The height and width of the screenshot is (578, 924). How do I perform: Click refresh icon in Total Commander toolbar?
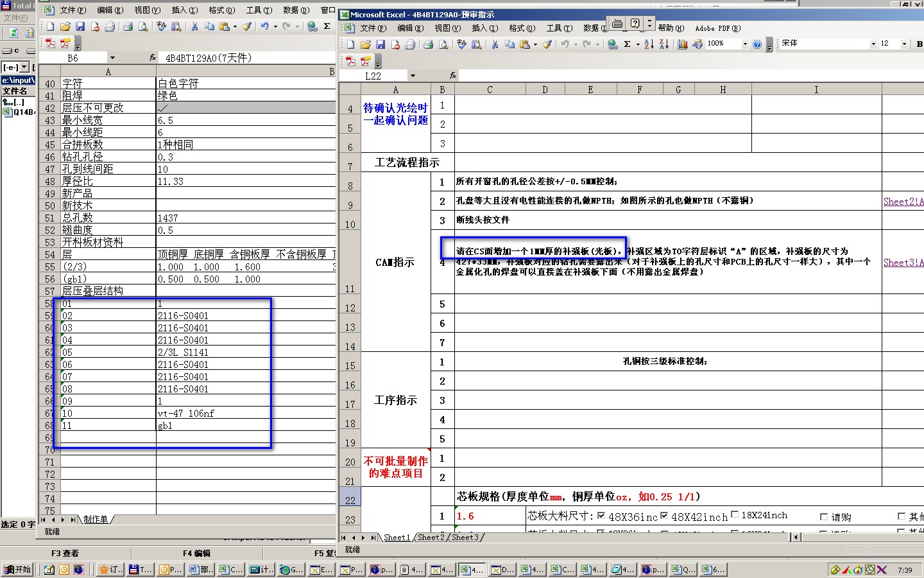13,33
